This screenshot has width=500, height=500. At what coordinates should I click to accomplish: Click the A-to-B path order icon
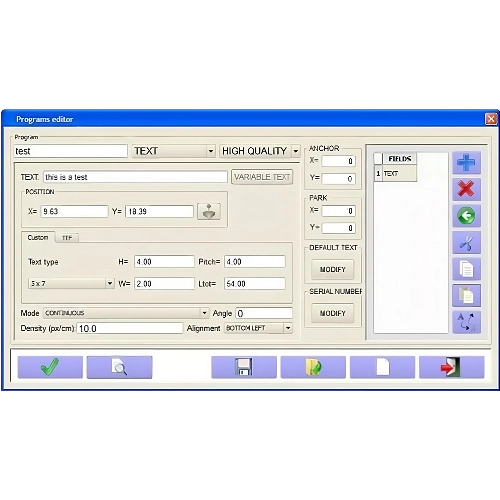(466, 322)
